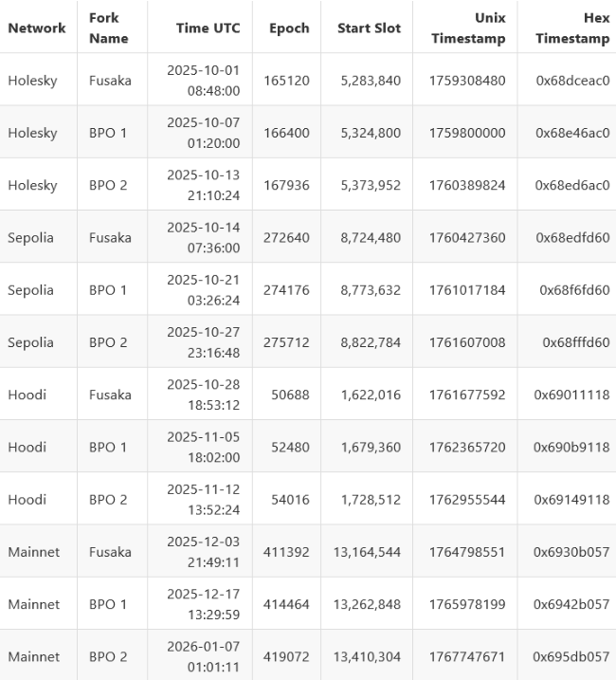
Task: Click the Hex Timestamp column header
Action: 572,28
